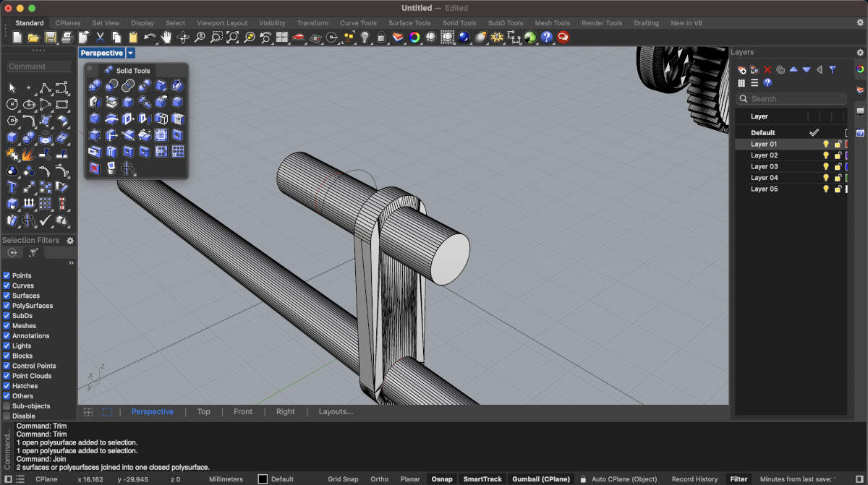Open the Mesh Tools toolbar tab

(x=552, y=23)
